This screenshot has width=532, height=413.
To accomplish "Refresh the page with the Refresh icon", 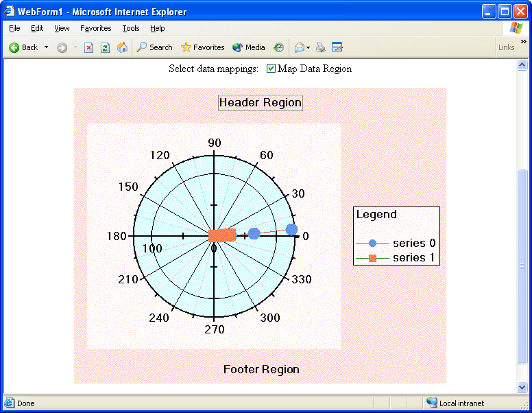I will [x=105, y=47].
